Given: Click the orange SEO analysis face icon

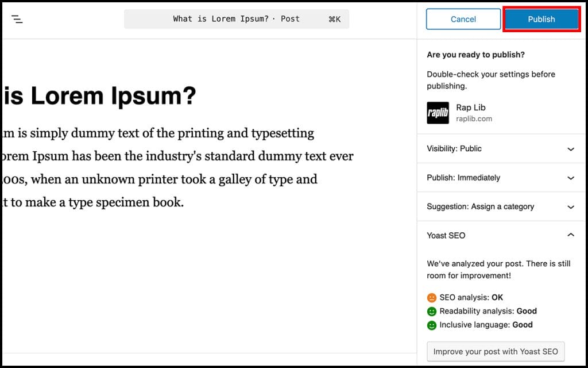Looking at the screenshot, I should (431, 297).
